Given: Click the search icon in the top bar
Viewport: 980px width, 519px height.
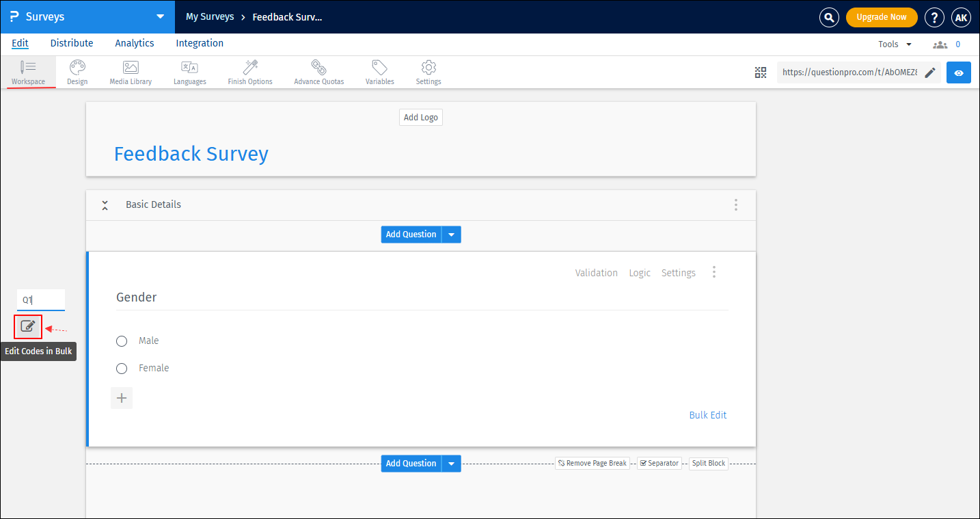Looking at the screenshot, I should point(829,17).
